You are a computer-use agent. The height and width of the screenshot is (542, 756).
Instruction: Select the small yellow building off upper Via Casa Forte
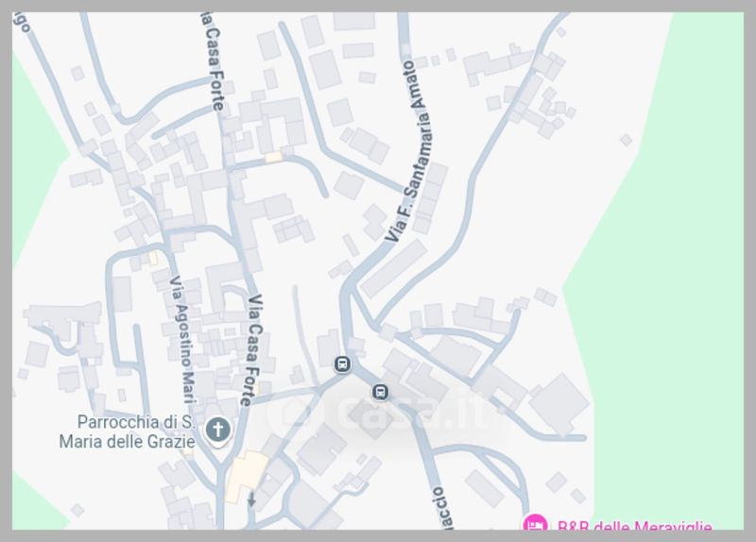[x=273, y=157]
